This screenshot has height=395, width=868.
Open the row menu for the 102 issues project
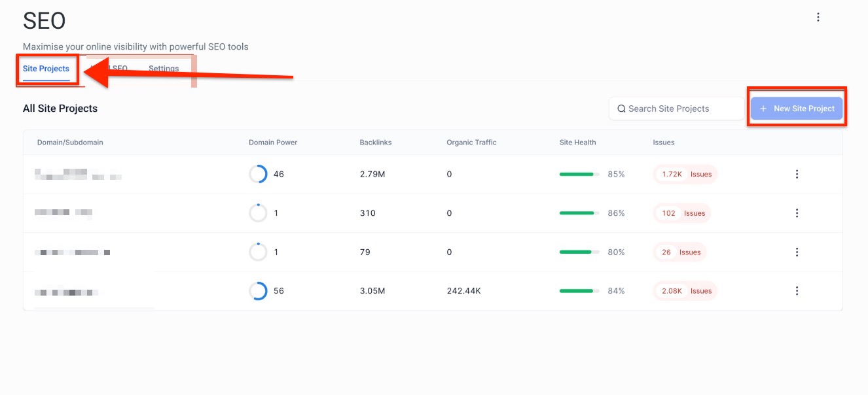click(797, 213)
